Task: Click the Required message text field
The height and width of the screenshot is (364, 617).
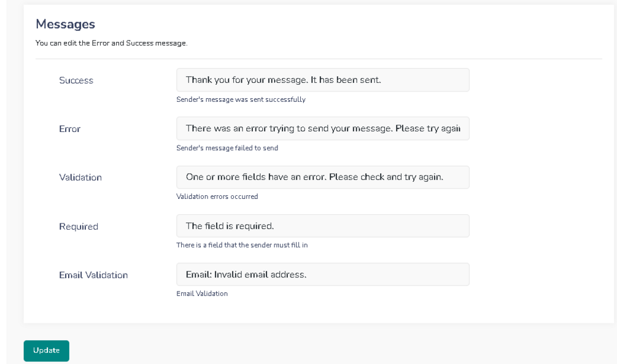Action: [x=322, y=226]
